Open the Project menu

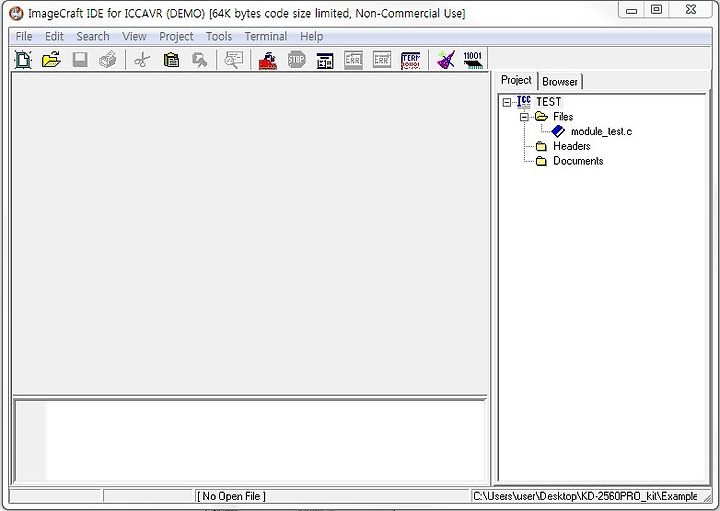[x=176, y=36]
